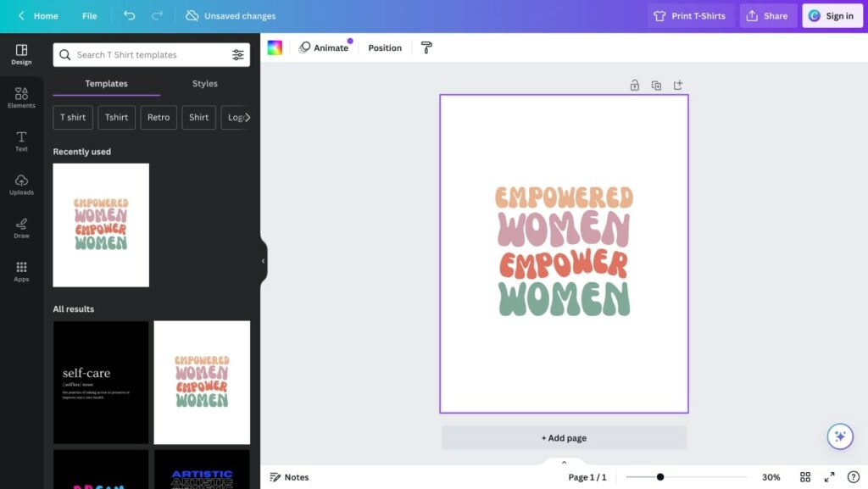This screenshot has height=489, width=868.
Task: Open the grid view of pages
Action: click(805, 477)
